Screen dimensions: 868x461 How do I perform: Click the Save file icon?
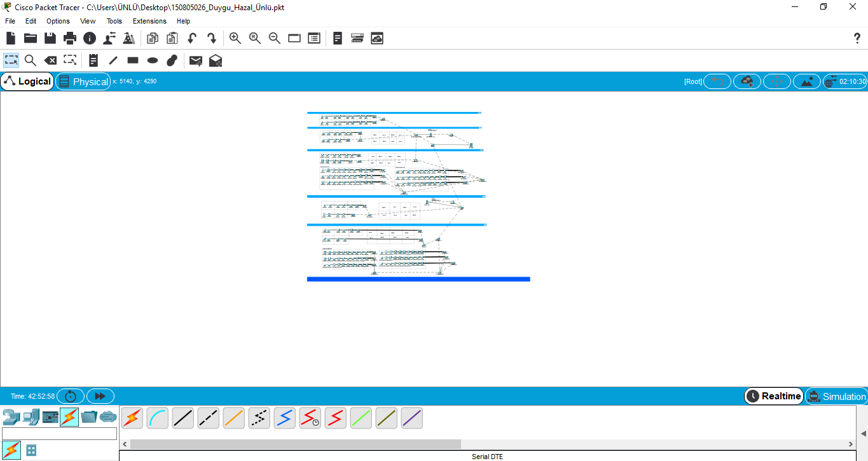pos(50,38)
